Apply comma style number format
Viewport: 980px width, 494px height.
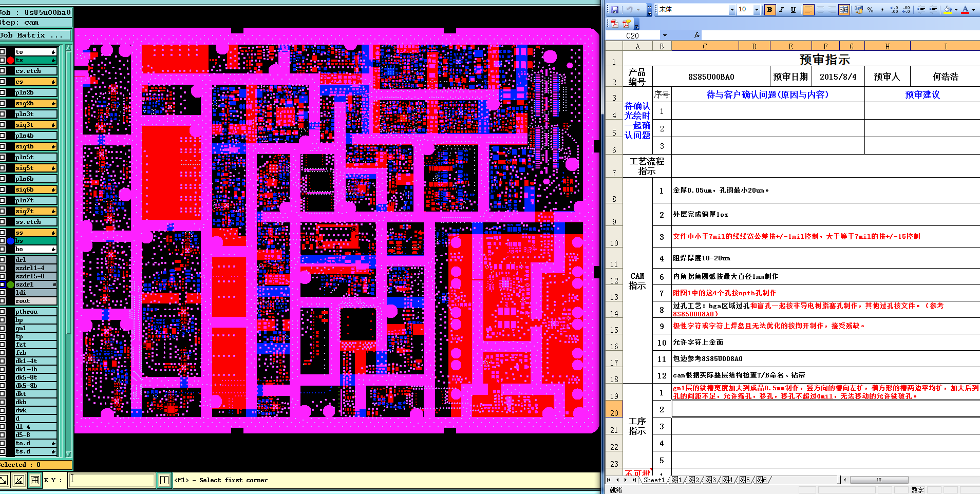tap(882, 10)
